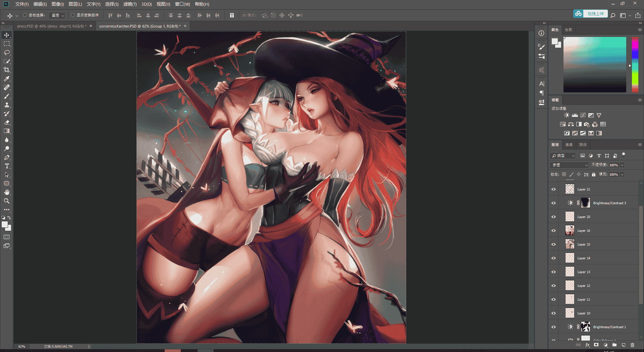Enable the 显示变换控件 checkbox
Viewport: 644px width, 352px height.
[73, 15]
